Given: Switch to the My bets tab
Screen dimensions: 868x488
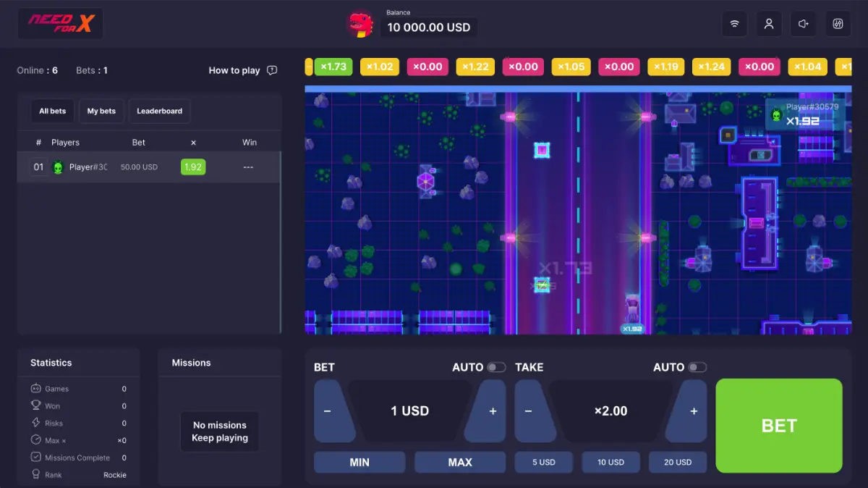Looking at the screenshot, I should (x=101, y=111).
